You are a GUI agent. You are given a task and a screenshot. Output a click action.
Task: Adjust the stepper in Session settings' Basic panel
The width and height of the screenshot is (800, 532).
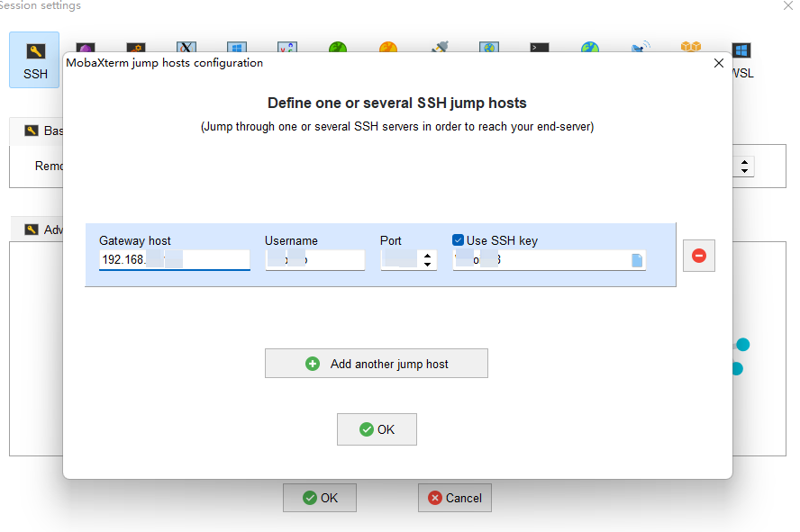[744, 167]
